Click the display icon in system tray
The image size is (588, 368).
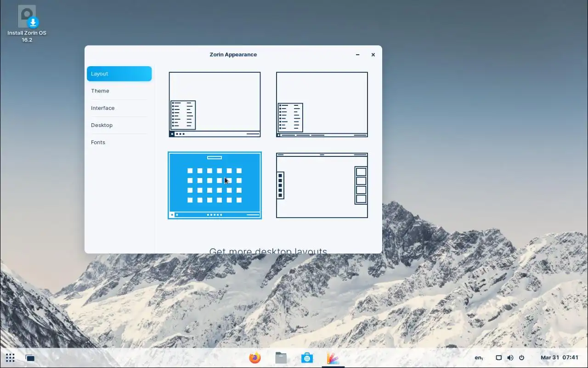(498, 357)
